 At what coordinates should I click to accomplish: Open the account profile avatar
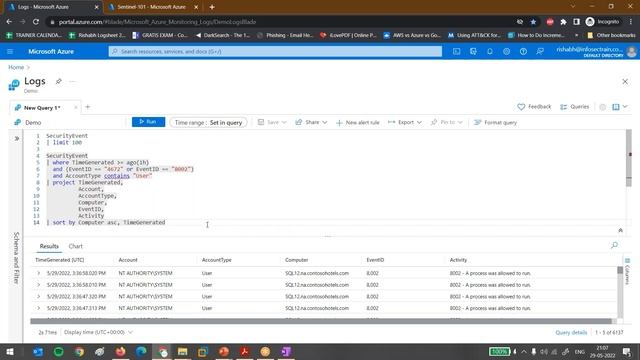click(x=632, y=51)
